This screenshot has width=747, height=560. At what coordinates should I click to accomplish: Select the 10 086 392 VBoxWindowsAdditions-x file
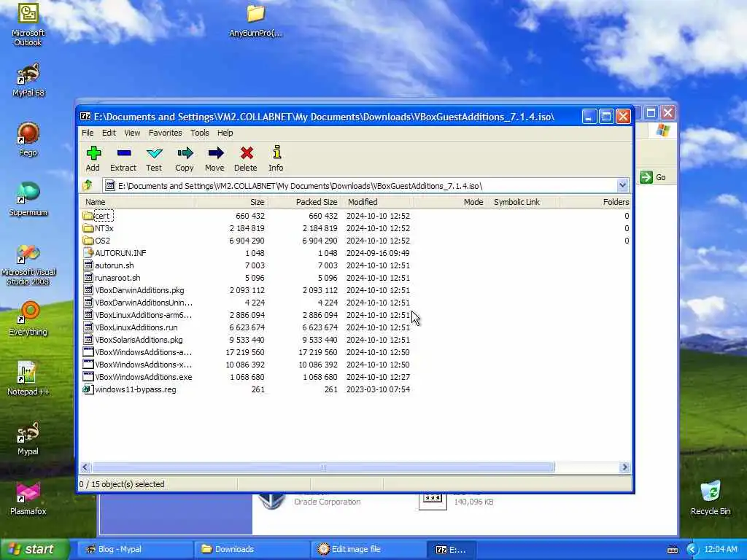[137, 365]
